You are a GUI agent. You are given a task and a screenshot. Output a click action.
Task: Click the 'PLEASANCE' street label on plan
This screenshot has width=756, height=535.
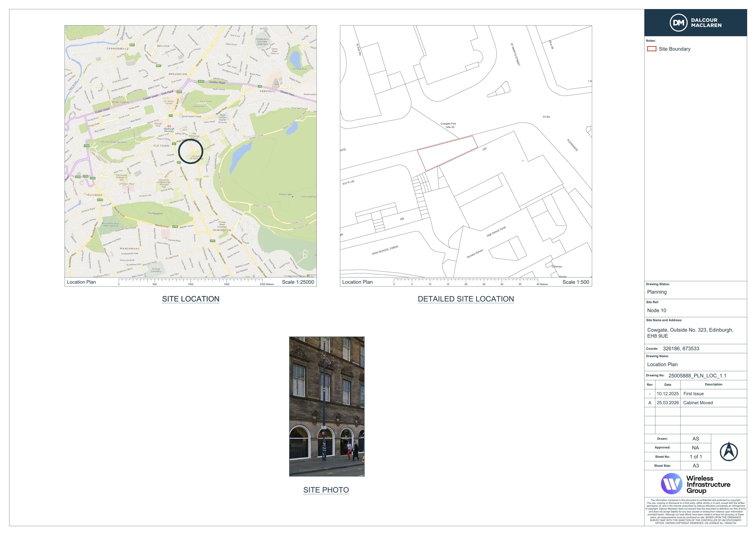[572, 145]
